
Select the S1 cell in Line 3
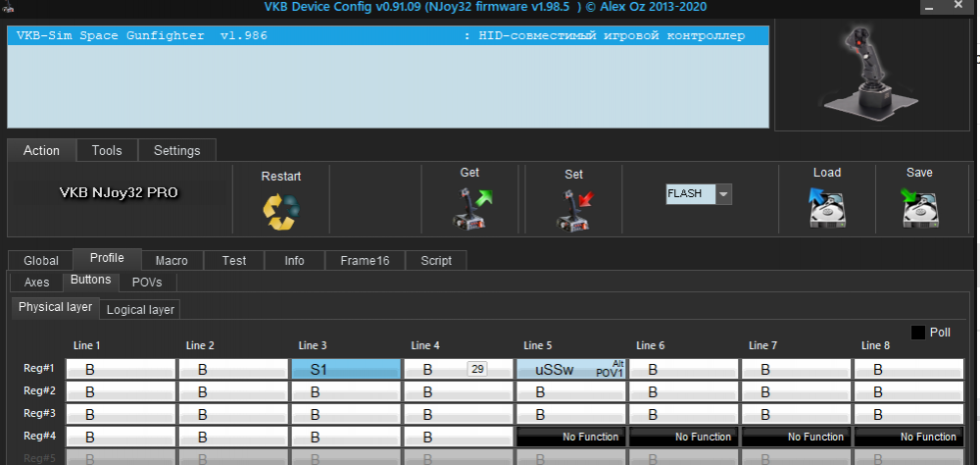point(346,369)
